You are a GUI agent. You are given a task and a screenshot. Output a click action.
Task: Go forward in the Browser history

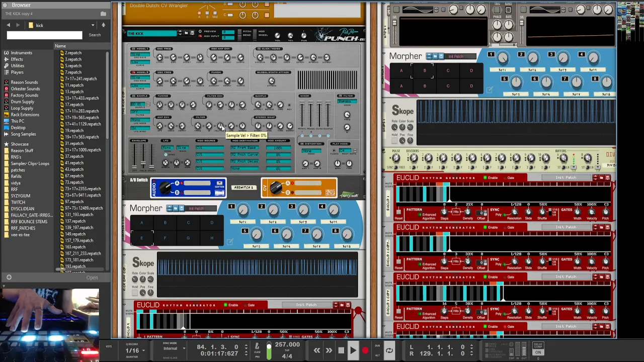[x=18, y=25]
